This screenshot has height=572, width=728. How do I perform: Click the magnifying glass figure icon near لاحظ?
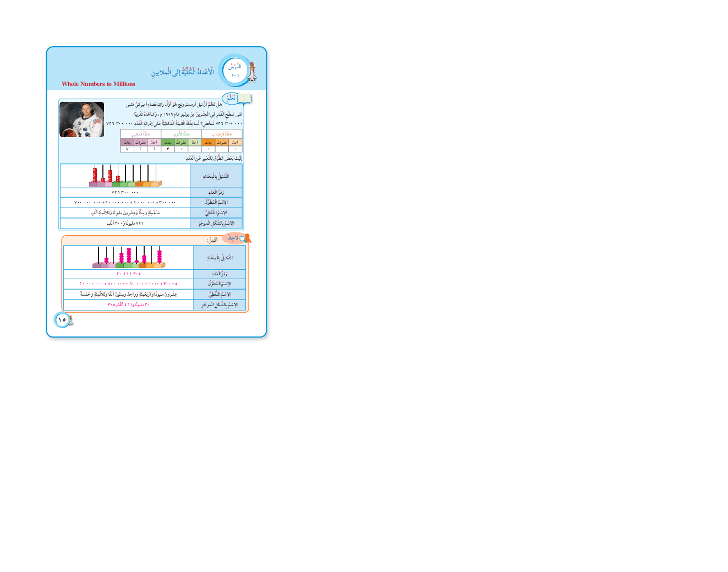[x=246, y=238]
